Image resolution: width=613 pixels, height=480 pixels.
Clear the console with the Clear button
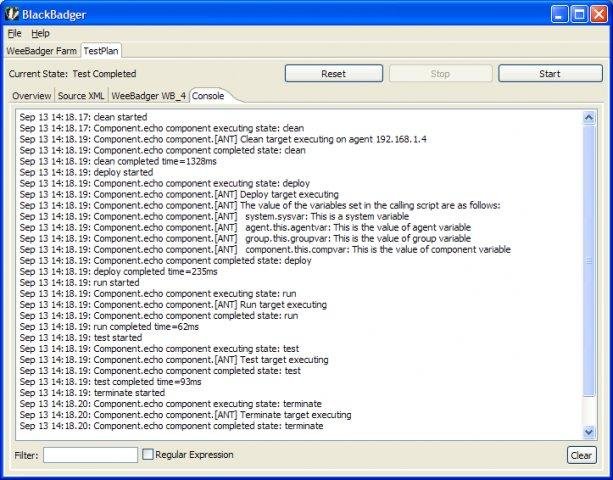tap(581, 455)
